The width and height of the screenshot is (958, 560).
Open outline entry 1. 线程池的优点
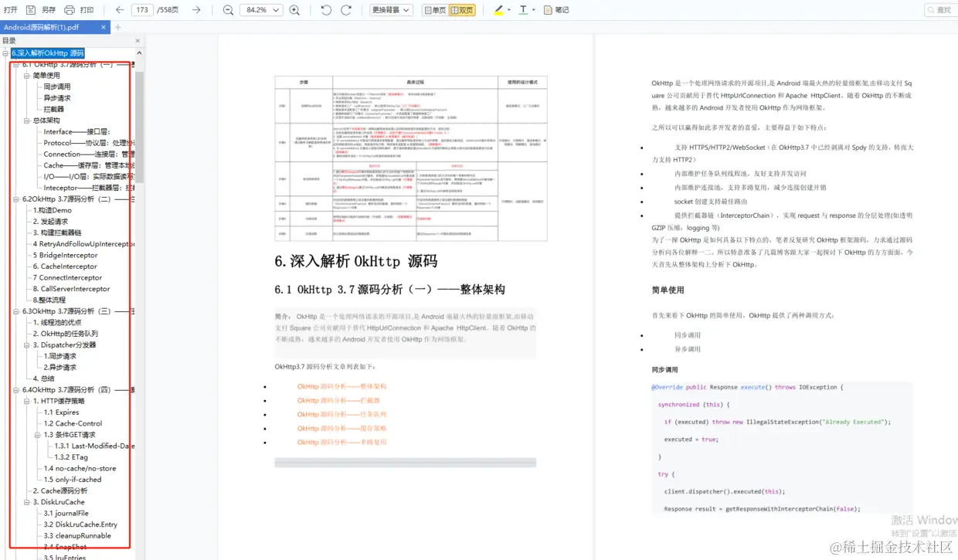(56, 323)
